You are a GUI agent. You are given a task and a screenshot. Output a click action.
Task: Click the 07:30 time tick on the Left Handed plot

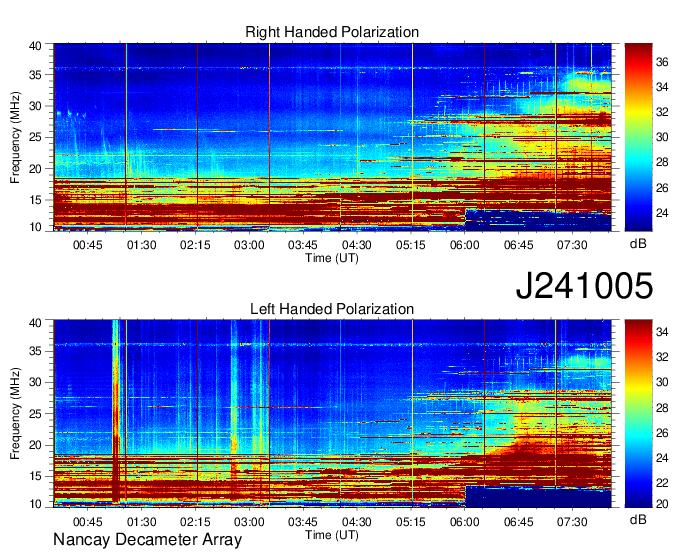572,521
